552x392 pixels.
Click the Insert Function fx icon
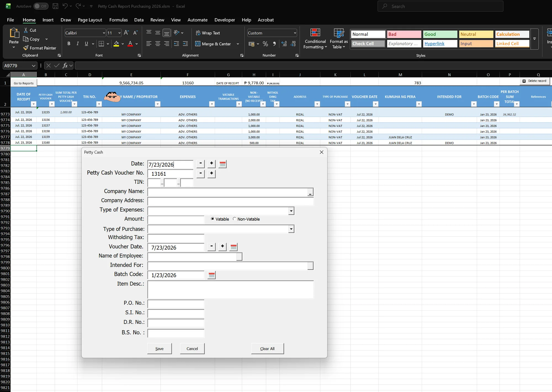[x=65, y=65]
